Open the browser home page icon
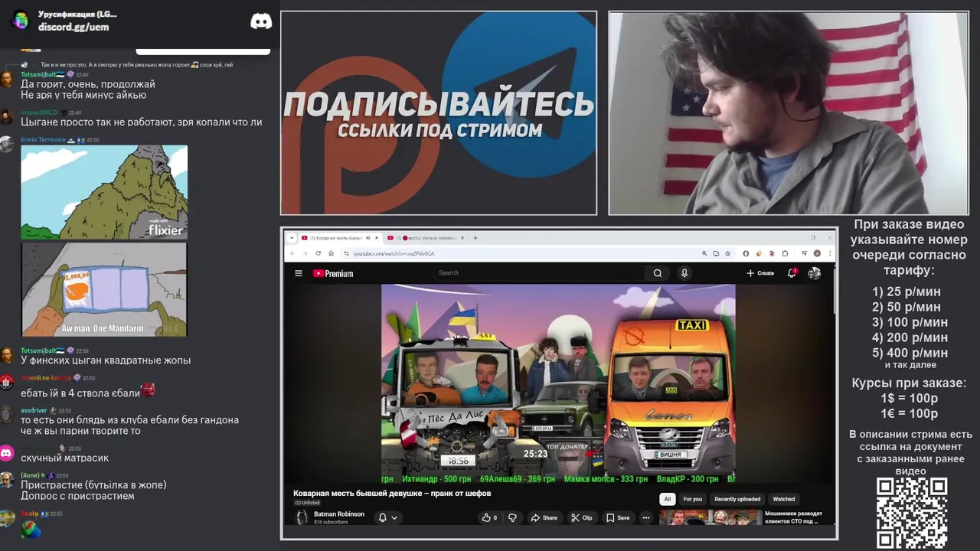The height and width of the screenshot is (551, 980). pos(331,253)
